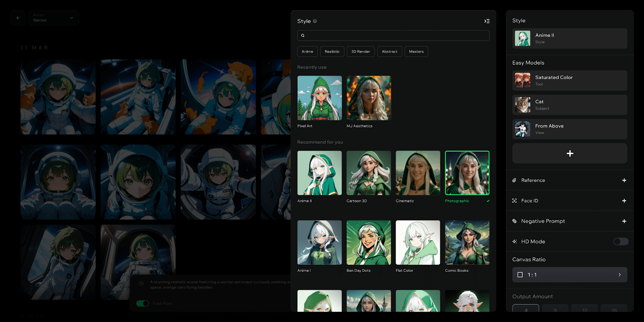Click the 'Recommend for you' heading
This screenshot has width=644, height=322.
click(320, 142)
